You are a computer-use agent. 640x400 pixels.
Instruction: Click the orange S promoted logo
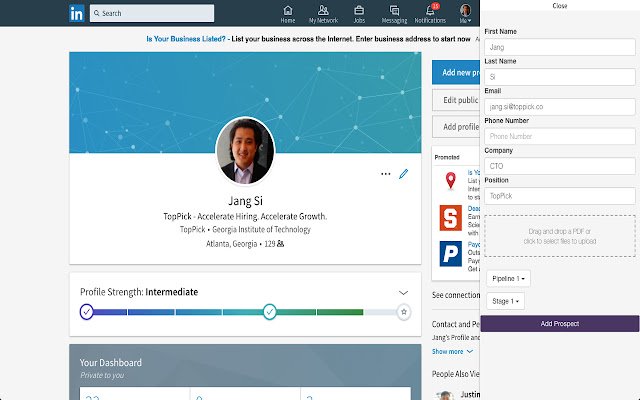tap(451, 218)
